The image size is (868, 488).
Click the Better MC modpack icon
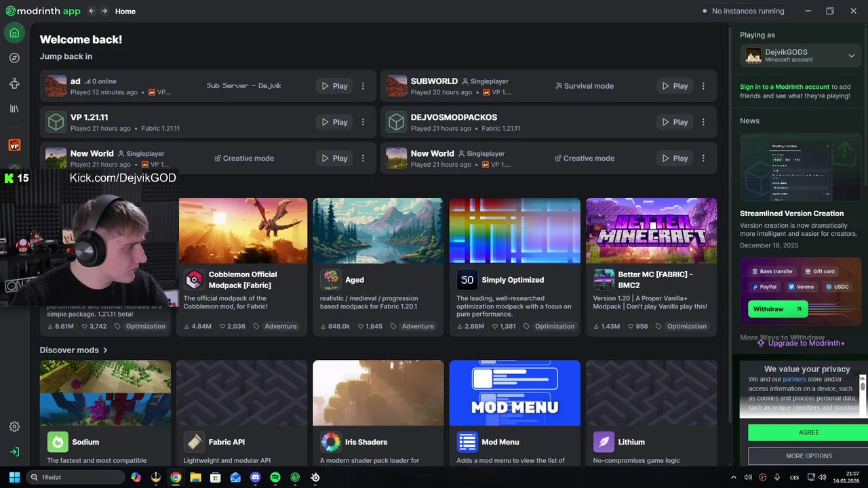[x=604, y=279]
